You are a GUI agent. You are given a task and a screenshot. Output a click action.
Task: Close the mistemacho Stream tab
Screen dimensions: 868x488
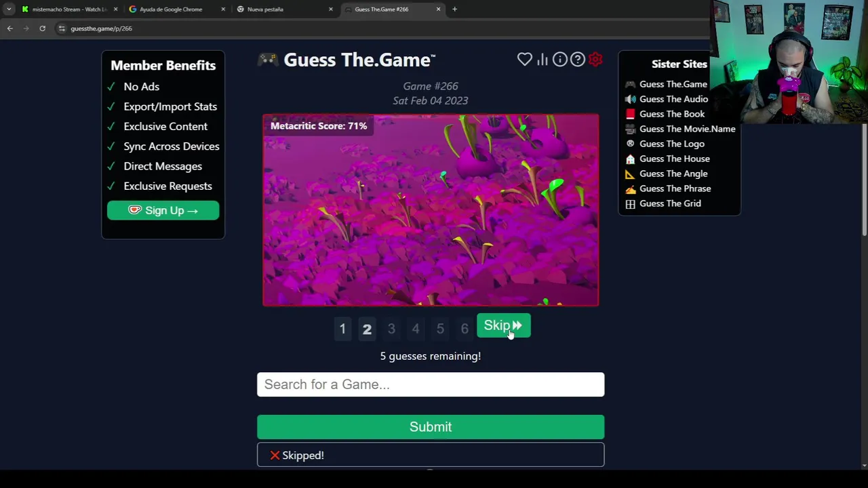tap(115, 9)
